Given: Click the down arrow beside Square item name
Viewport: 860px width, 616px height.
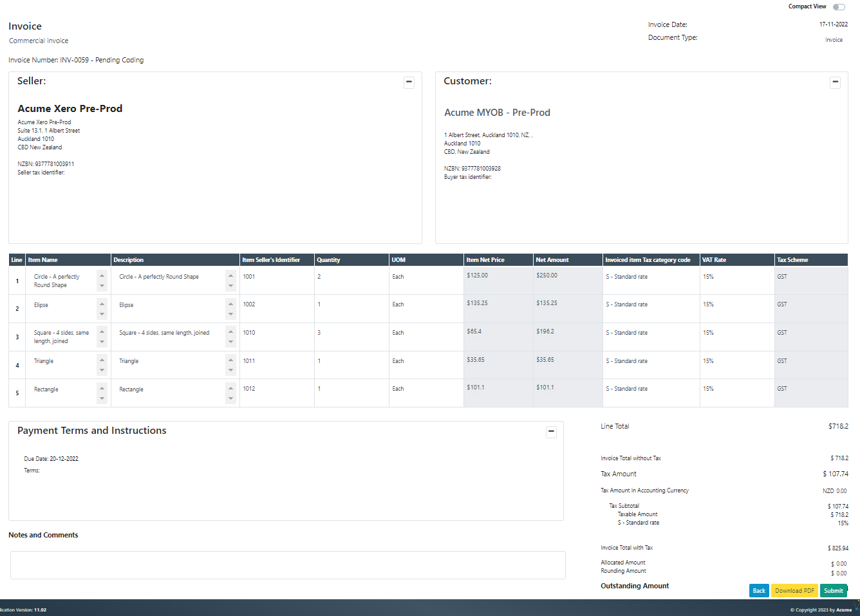Looking at the screenshot, I should (x=102, y=341).
